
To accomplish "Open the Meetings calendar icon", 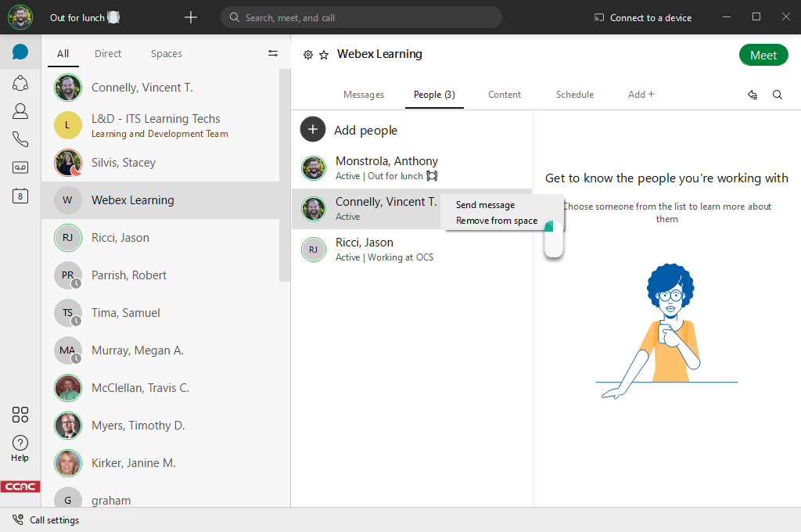I will click(20, 196).
